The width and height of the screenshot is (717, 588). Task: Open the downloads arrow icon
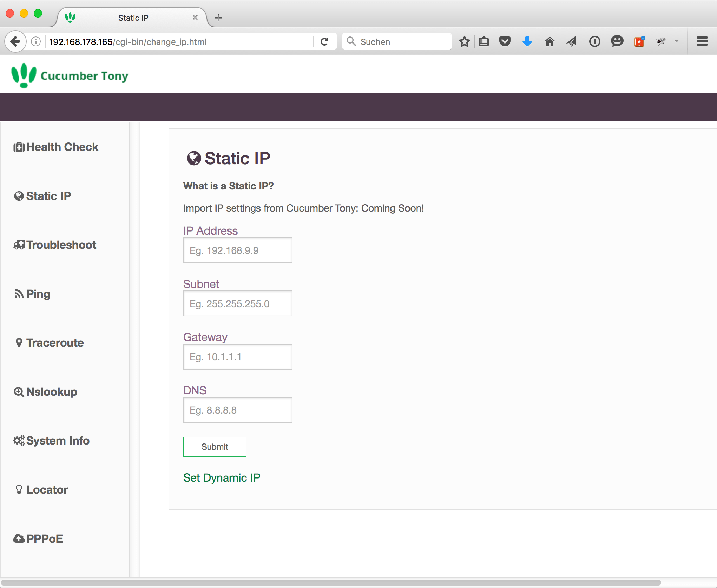(527, 42)
